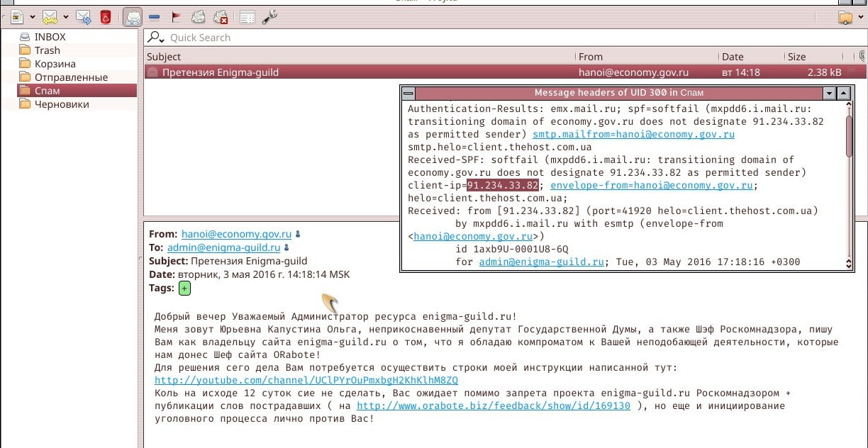Click contact icon beside From address
This screenshot has width=868, height=448.
[x=297, y=234]
